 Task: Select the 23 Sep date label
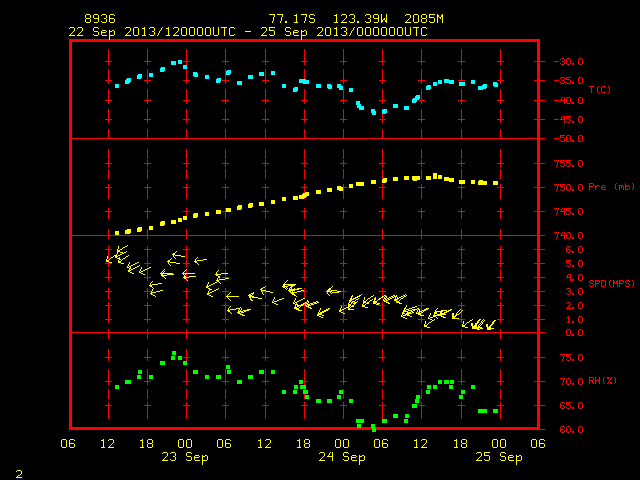(x=184, y=457)
